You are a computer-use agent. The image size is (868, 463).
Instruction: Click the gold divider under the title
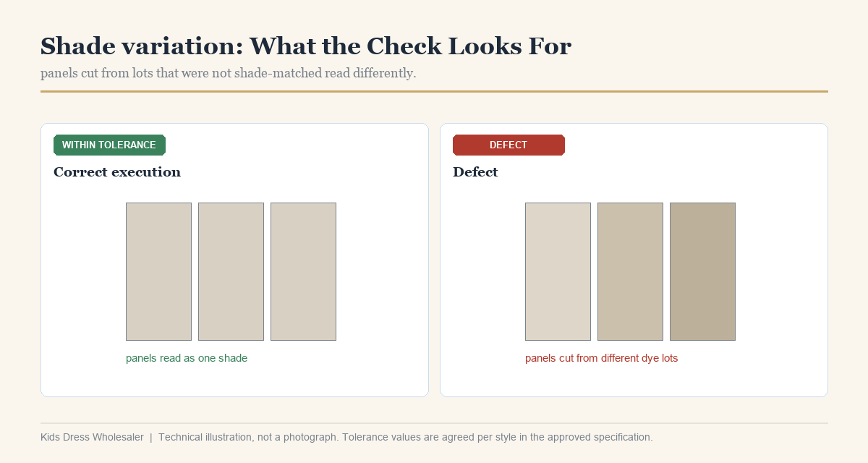(434, 92)
